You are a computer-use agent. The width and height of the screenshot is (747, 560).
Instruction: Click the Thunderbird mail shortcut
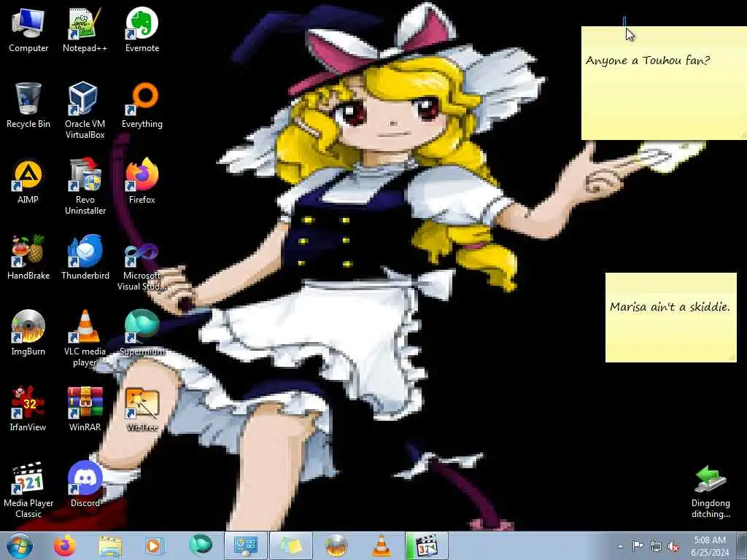[85, 257]
